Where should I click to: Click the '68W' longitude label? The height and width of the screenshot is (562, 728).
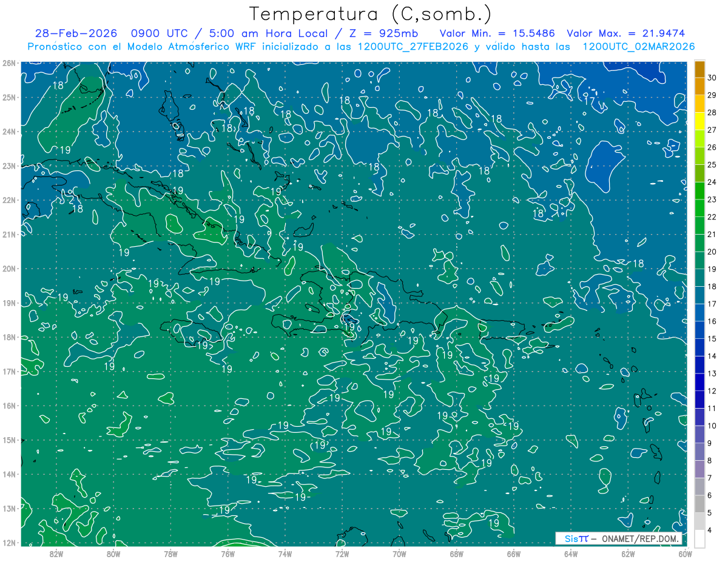456,554
